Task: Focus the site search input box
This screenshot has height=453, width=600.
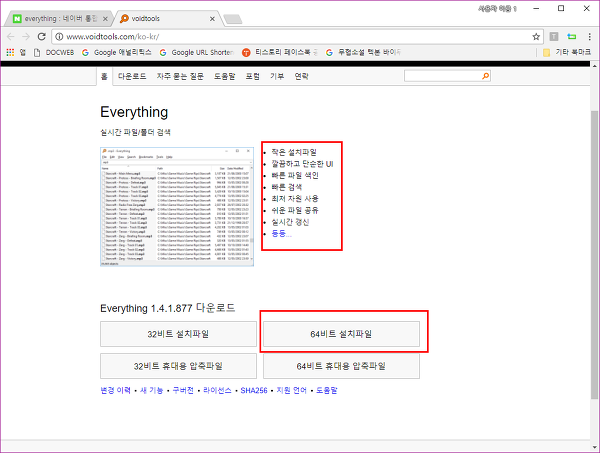Action: pyautogui.click(x=443, y=76)
